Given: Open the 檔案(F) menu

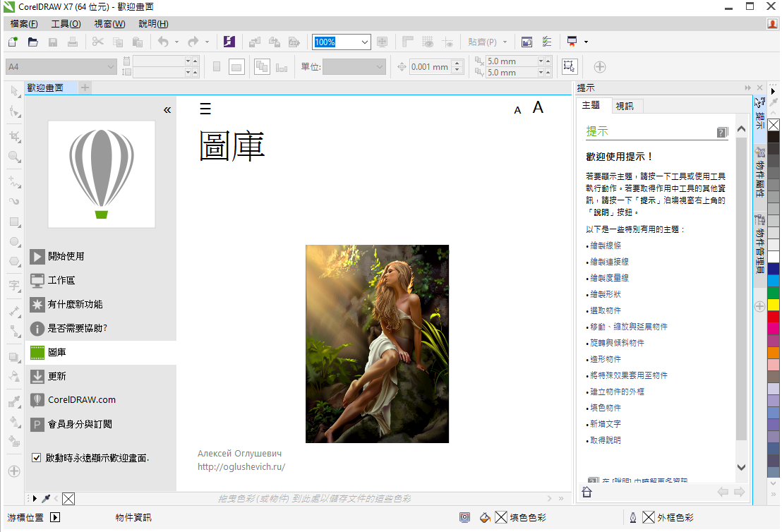Looking at the screenshot, I should pos(24,24).
